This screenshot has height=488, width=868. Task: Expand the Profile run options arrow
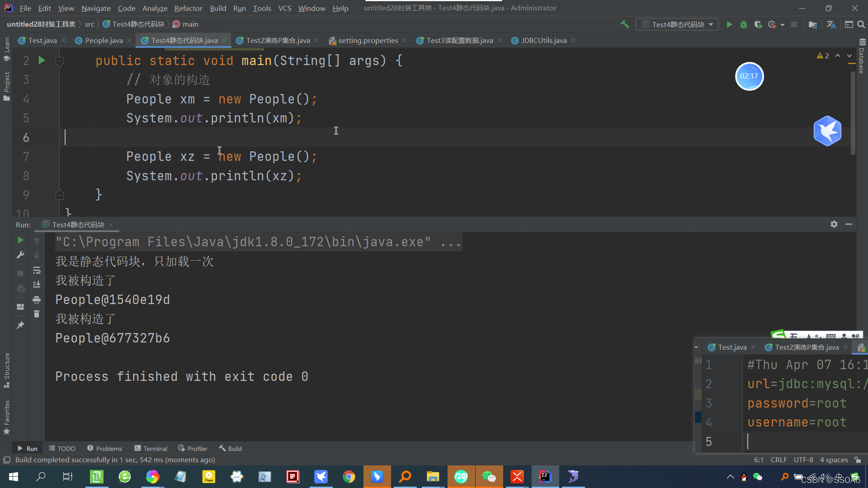tap(783, 25)
